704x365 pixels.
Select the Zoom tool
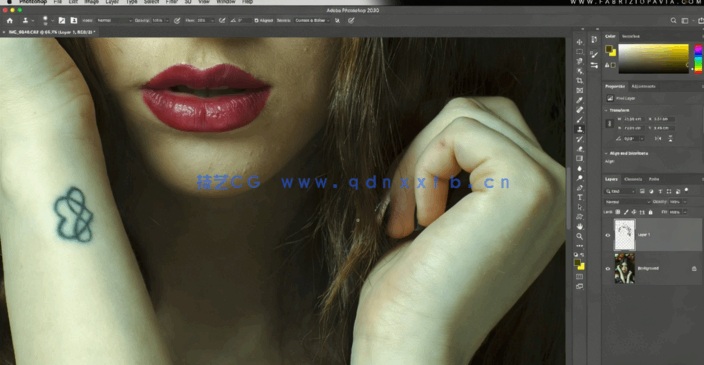tap(580, 236)
